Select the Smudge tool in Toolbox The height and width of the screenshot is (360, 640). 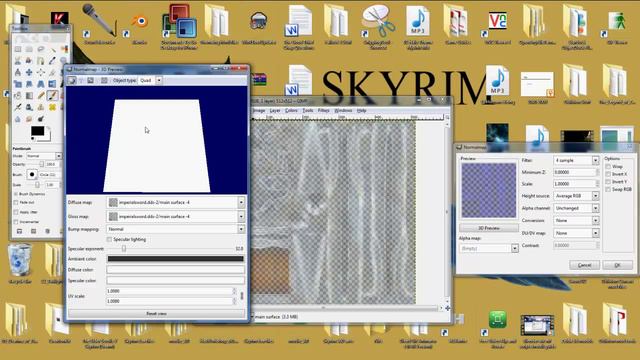(29, 119)
